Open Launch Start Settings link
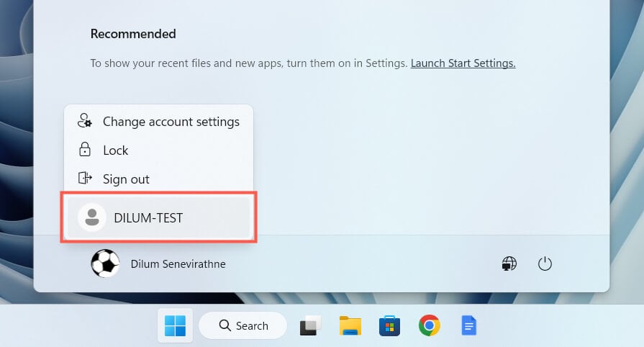 pos(463,63)
